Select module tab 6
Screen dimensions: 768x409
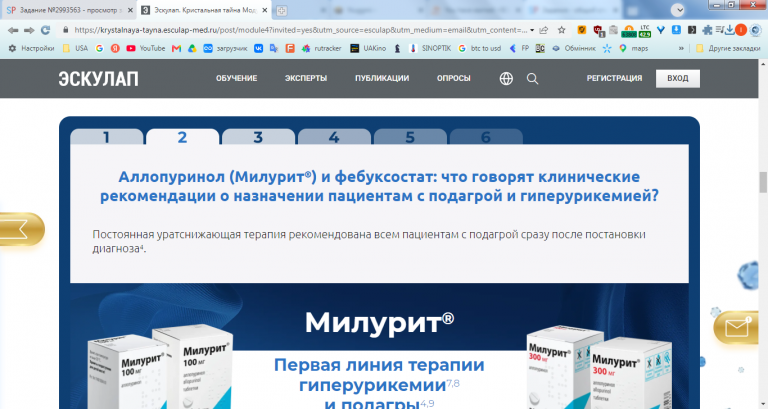(x=486, y=137)
